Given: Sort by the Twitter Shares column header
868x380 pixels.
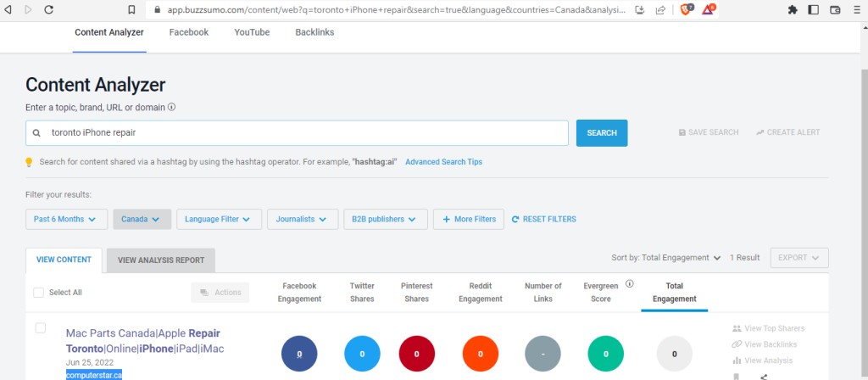Looking at the screenshot, I should point(362,293).
